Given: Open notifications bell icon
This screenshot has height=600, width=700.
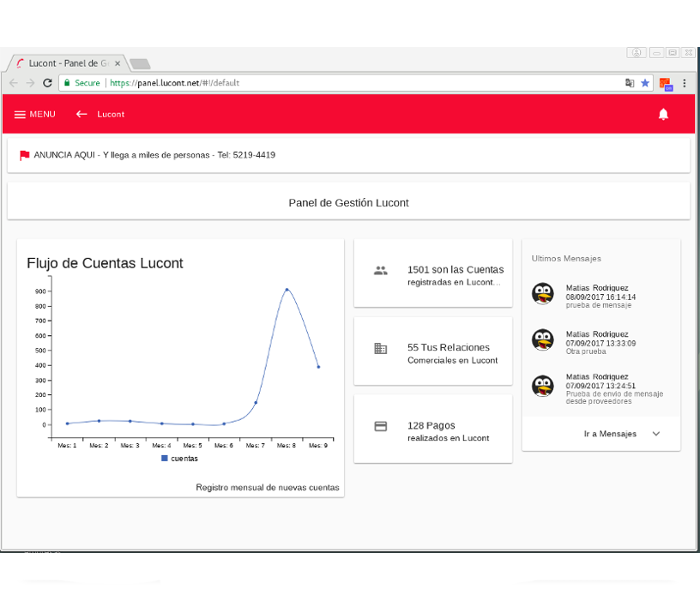Looking at the screenshot, I should tap(663, 114).
